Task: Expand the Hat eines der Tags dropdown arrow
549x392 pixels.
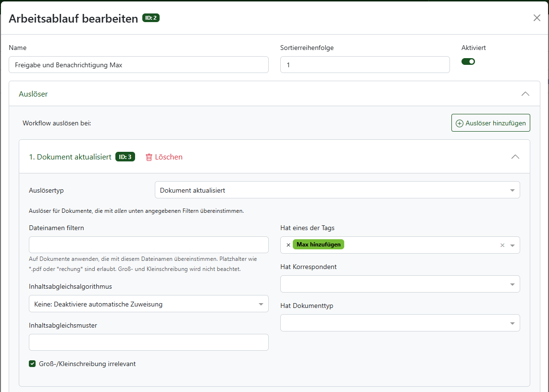Action: pyautogui.click(x=512, y=245)
